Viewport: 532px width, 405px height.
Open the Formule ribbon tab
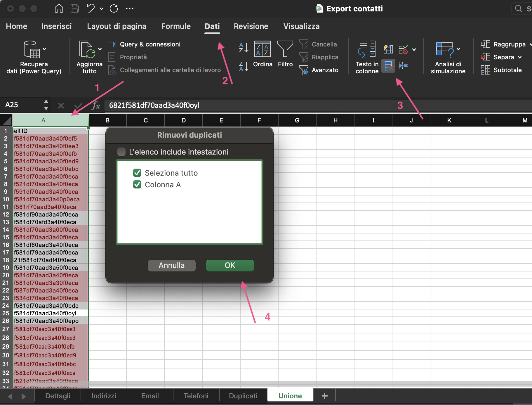click(176, 26)
